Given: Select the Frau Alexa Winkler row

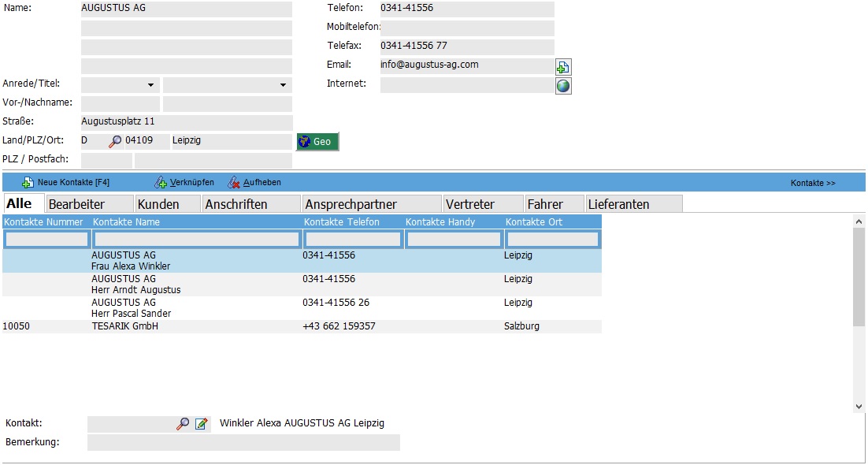Looking at the screenshot, I should pos(302,261).
